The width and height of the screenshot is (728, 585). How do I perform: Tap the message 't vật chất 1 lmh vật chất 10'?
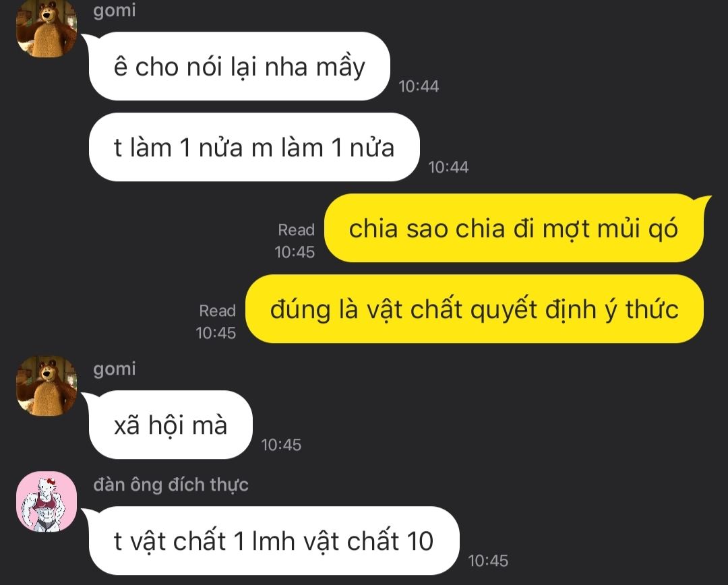(x=274, y=541)
